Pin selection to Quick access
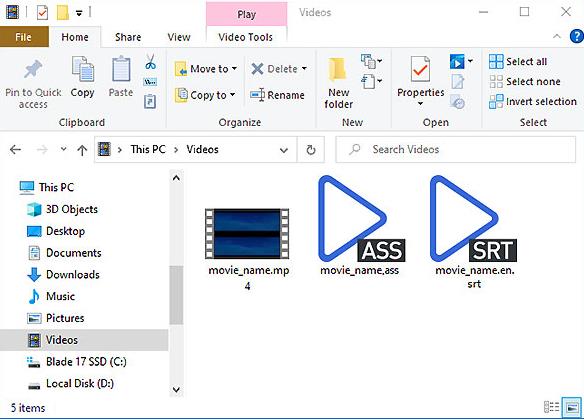 coord(33,84)
